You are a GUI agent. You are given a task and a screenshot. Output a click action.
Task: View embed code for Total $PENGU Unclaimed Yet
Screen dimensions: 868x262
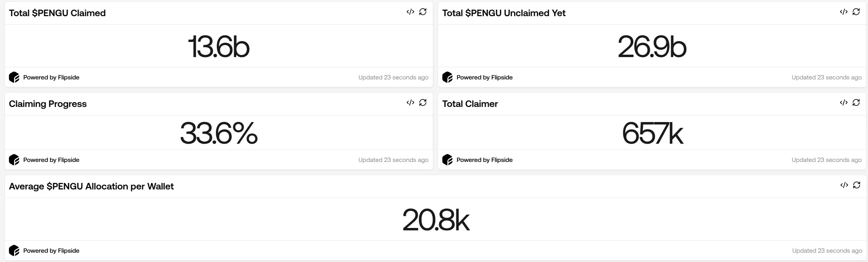click(844, 12)
